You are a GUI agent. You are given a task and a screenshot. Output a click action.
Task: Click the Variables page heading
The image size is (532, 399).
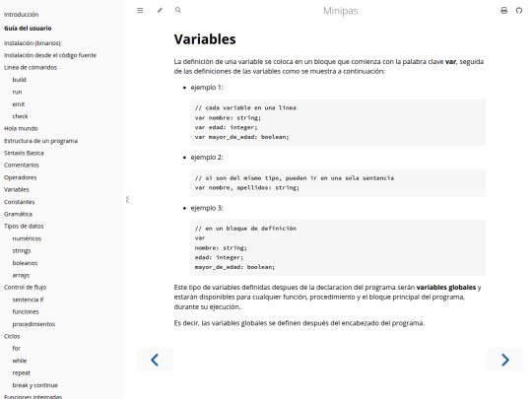pos(205,39)
